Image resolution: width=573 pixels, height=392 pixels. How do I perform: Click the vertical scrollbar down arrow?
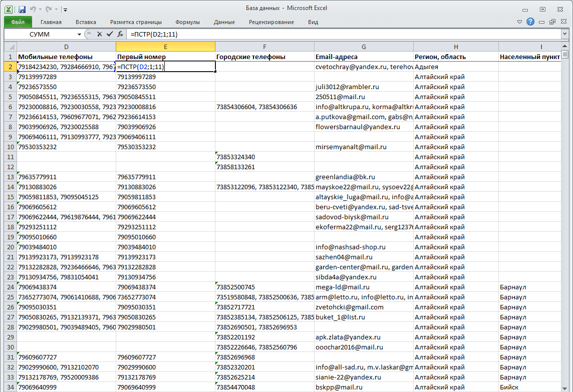click(x=565, y=388)
